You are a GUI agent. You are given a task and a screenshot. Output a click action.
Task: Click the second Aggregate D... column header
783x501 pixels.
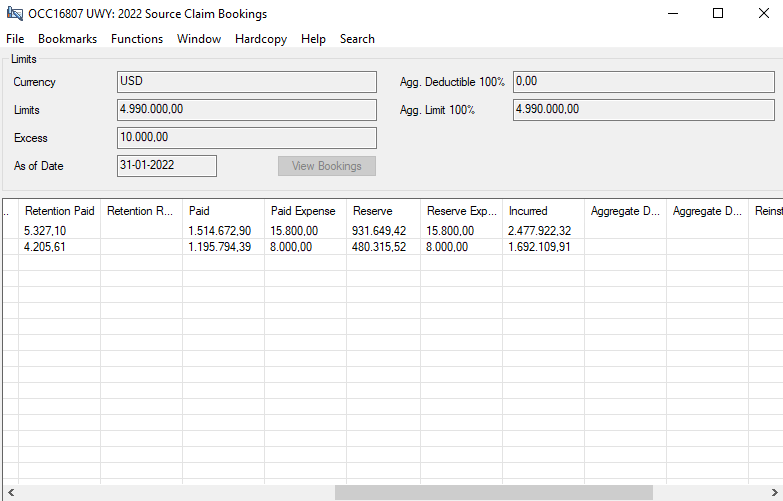(707, 211)
